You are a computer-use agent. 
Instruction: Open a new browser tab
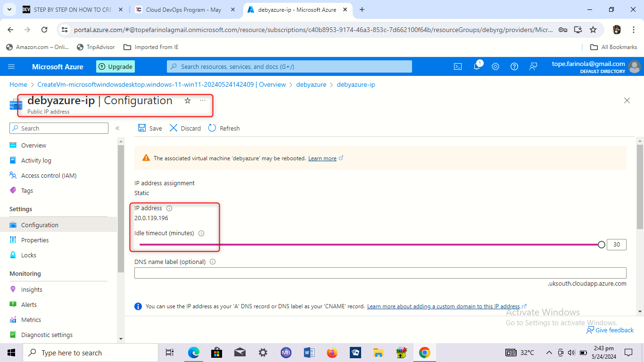tap(362, 9)
